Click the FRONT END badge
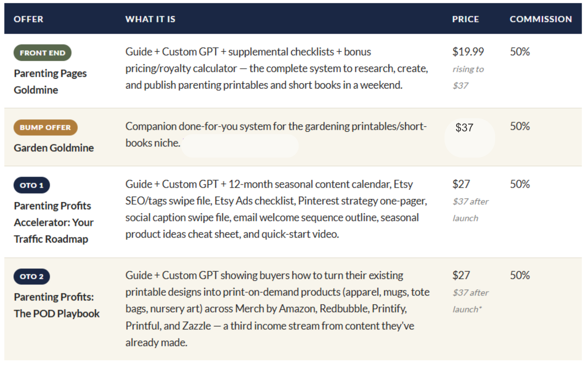The height and width of the screenshot is (392, 588). (42, 53)
